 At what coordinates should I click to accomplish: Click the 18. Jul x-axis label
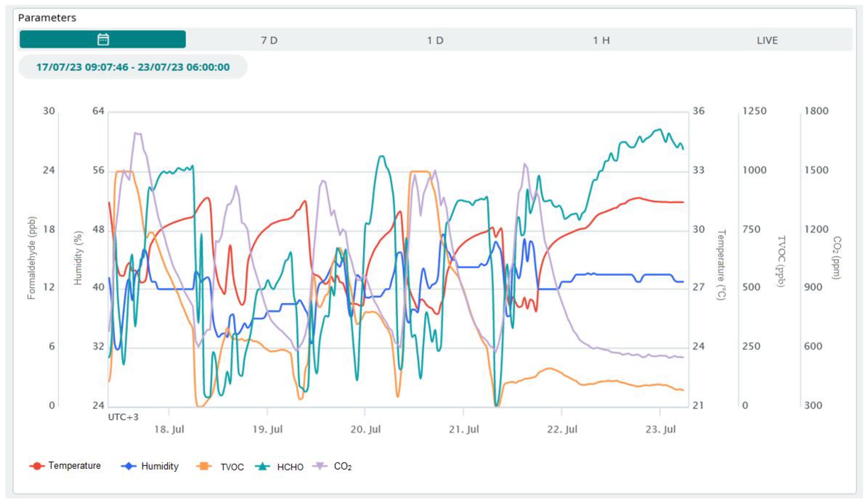169,429
